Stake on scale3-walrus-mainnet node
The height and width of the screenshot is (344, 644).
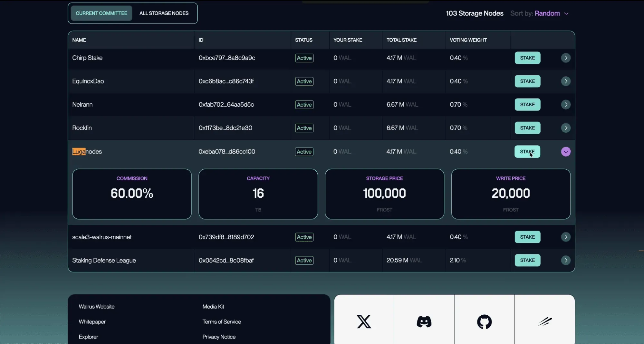coord(527,237)
